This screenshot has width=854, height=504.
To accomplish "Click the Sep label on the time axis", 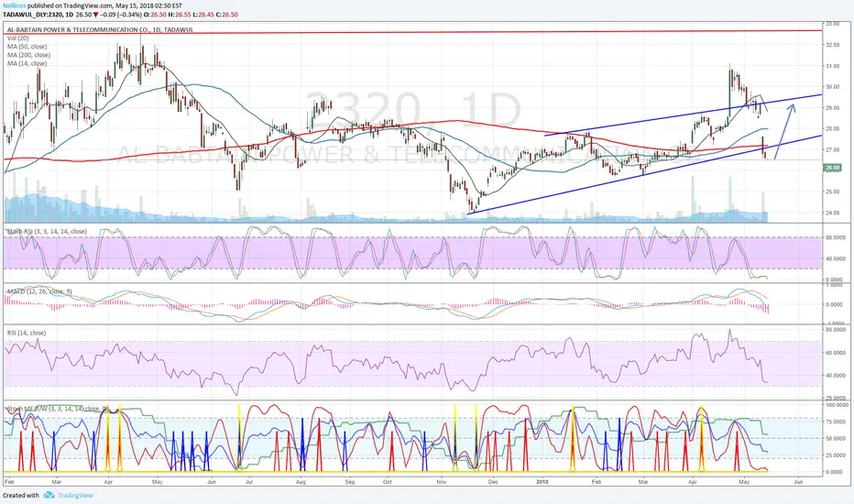I will (350, 482).
